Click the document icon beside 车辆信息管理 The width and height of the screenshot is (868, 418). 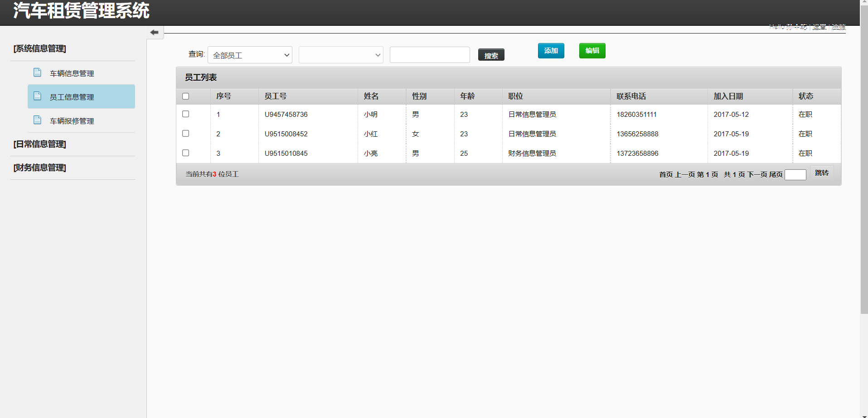tap(38, 72)
